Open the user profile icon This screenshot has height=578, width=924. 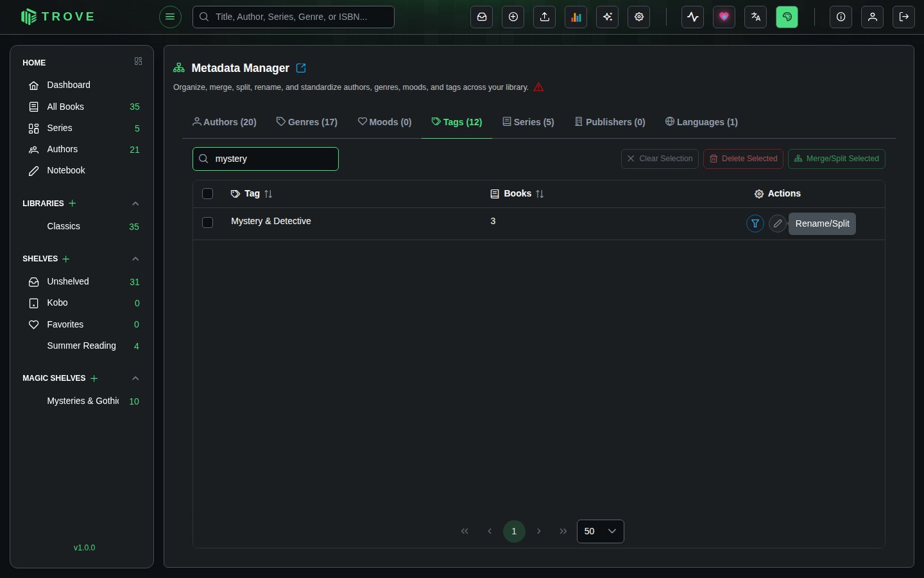click(873, 17)
